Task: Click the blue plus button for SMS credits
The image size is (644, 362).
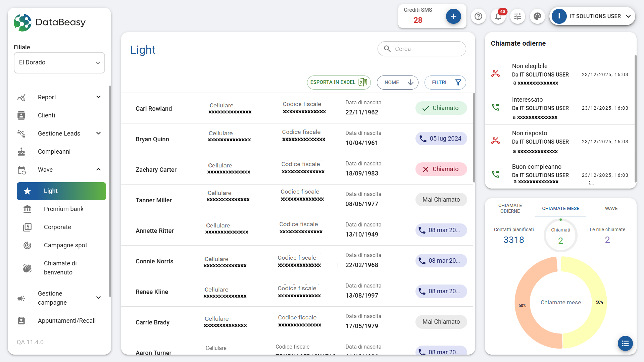Action: tap(453, 16)
